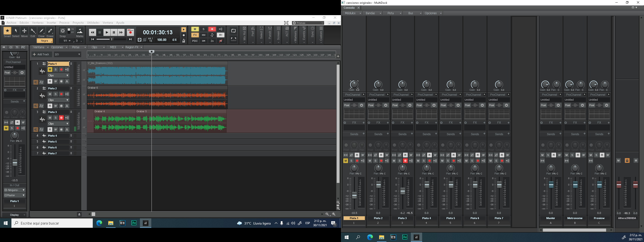Select the Metronome bus name in Consola
Screen dimensions: 644x242
(x=575, y=218)
